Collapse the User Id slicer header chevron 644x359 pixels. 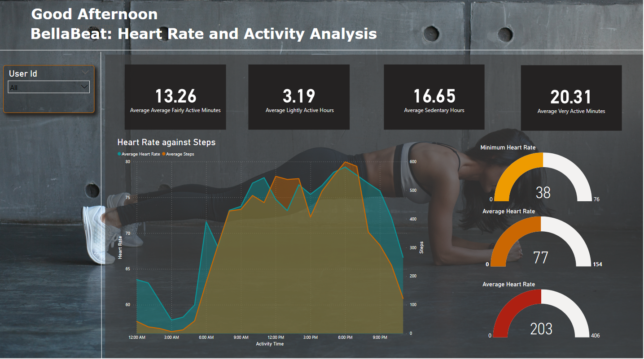(x=85, y=72)
